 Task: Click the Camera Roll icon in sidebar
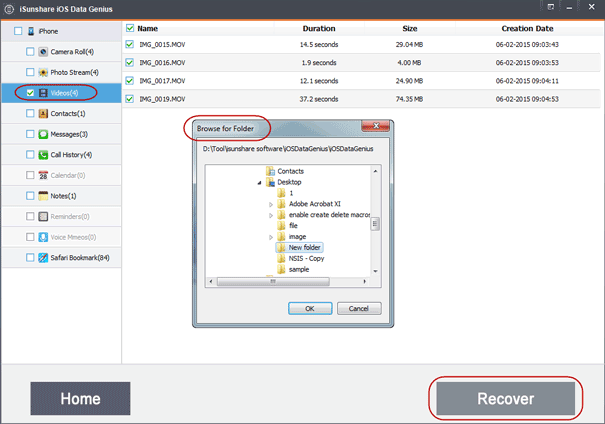pyautogui.click(x=43, y=51)
